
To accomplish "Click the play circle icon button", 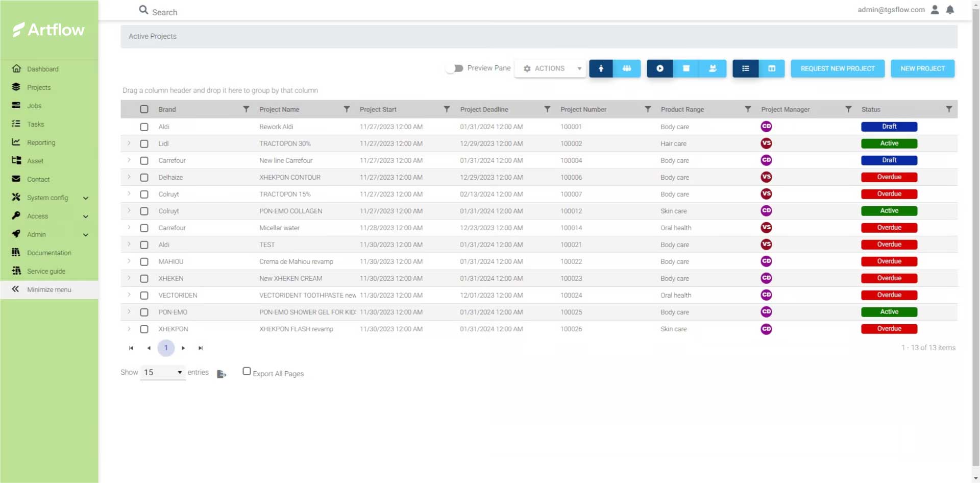I will coord(659,68).
